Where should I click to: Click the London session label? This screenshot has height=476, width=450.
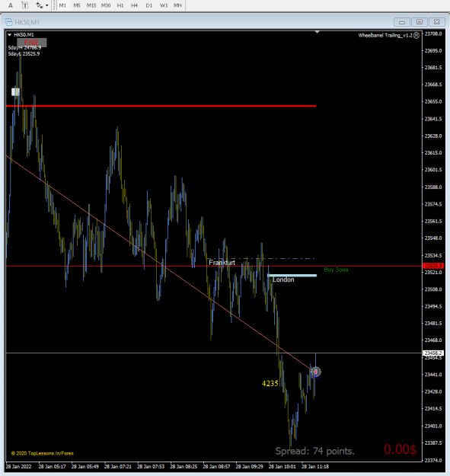[283, 280]
